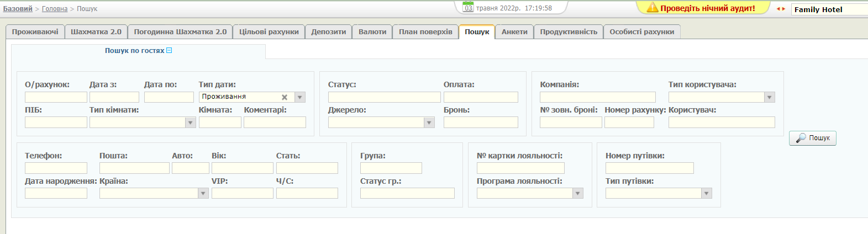Open the Джерело dropdown list

pos(429,123)
